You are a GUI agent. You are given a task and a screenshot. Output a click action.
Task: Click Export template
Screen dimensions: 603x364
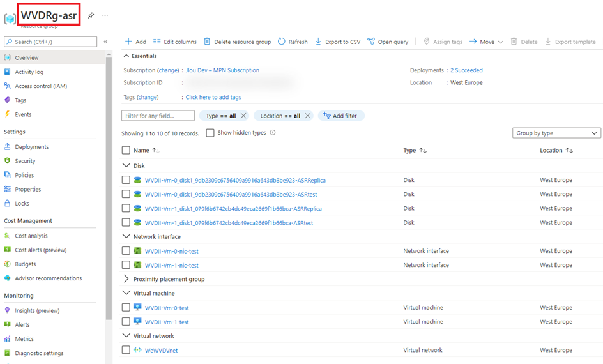(x=570, y=42)
